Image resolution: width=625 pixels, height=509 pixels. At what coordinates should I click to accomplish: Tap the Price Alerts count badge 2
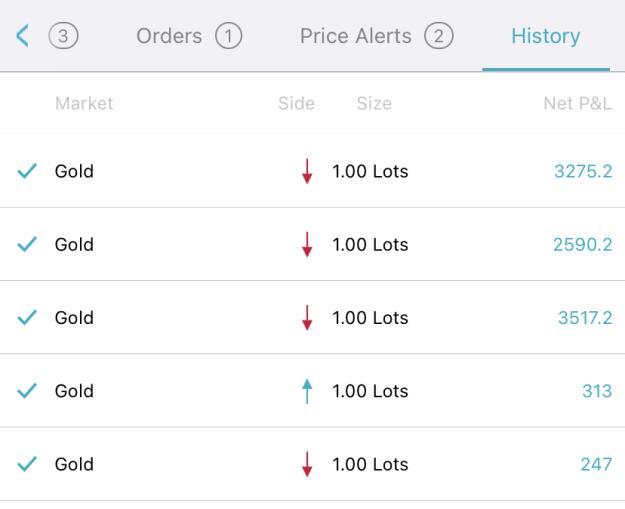pyautogui.click(x=438, y=36)
